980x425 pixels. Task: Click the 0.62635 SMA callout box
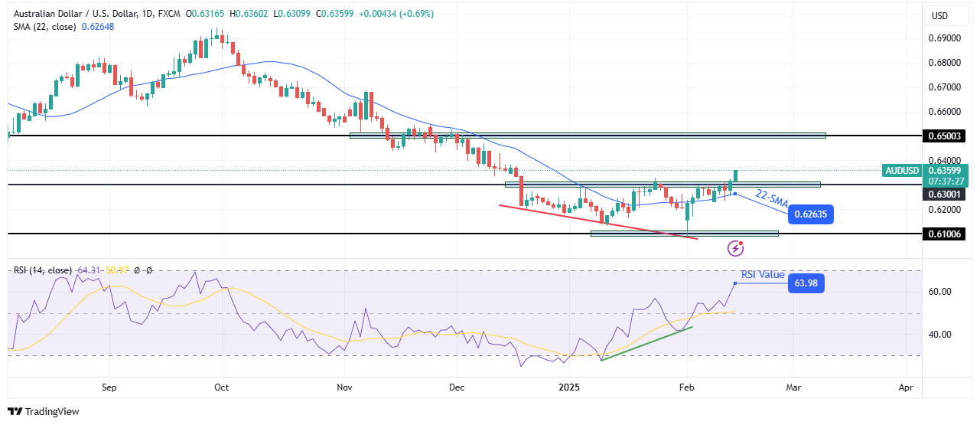tap(810, 214)
